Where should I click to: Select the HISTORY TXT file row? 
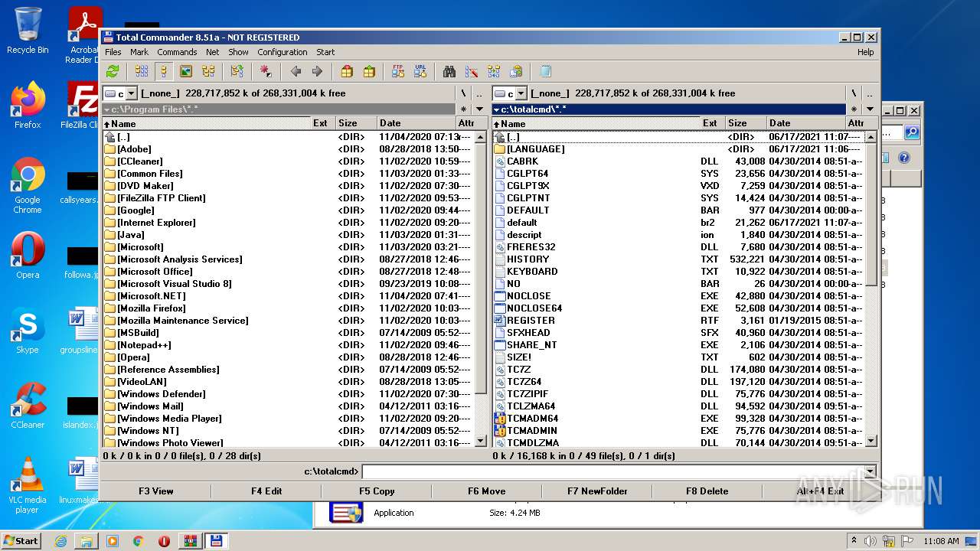(x=678, y=259)
